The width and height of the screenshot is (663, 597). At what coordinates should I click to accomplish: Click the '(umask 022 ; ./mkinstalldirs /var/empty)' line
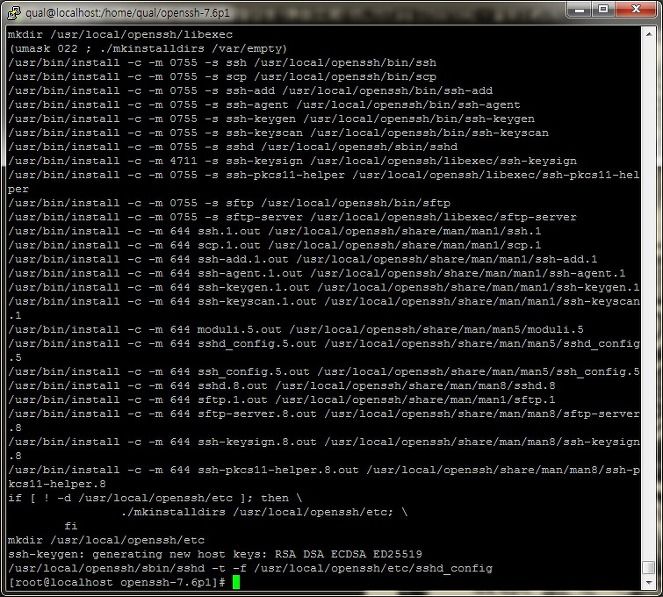(148, 48)
